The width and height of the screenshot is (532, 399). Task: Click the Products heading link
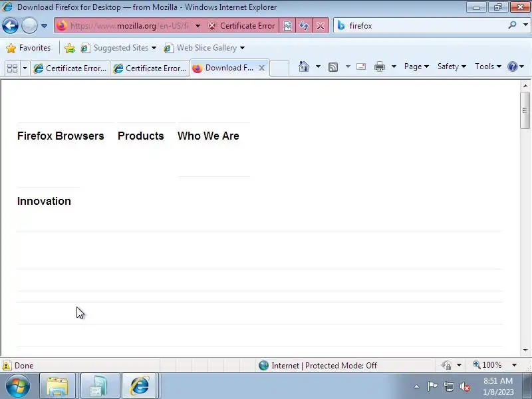tap(141, 136)
